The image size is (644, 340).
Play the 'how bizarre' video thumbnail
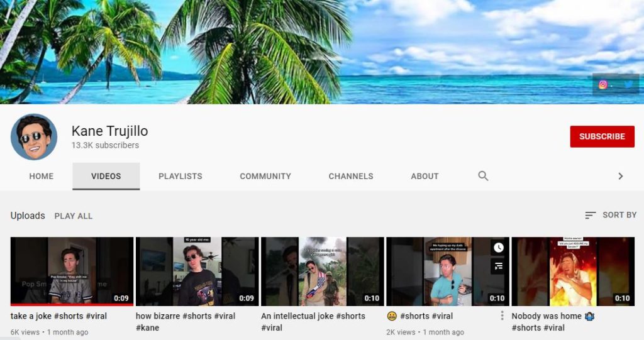tap(197, 271)
